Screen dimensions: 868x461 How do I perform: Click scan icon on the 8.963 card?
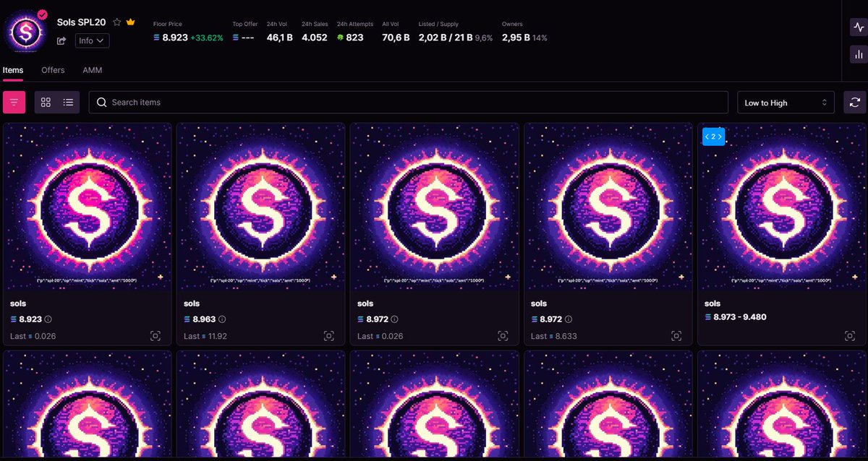[329, 336]
